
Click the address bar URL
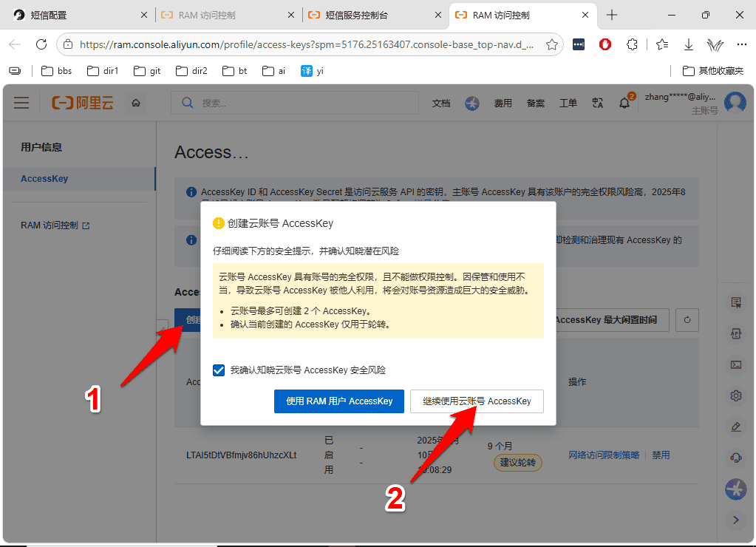[307, 45]
